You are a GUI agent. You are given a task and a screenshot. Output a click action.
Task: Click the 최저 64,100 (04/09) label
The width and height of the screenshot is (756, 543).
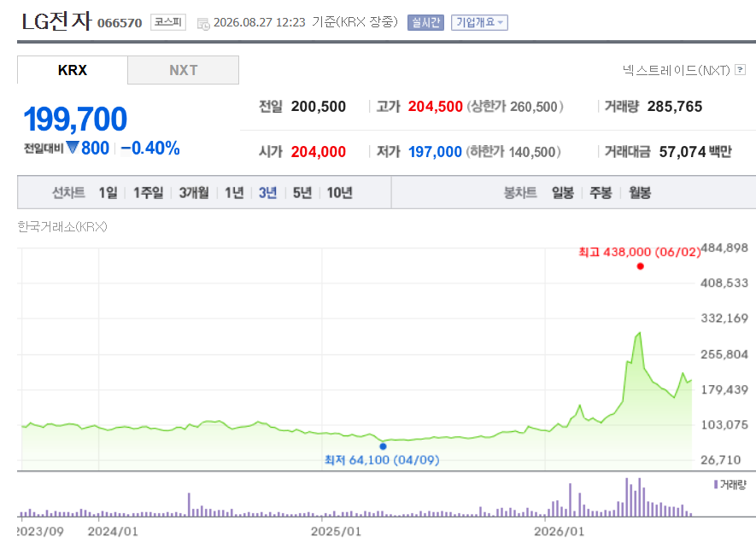382,460
